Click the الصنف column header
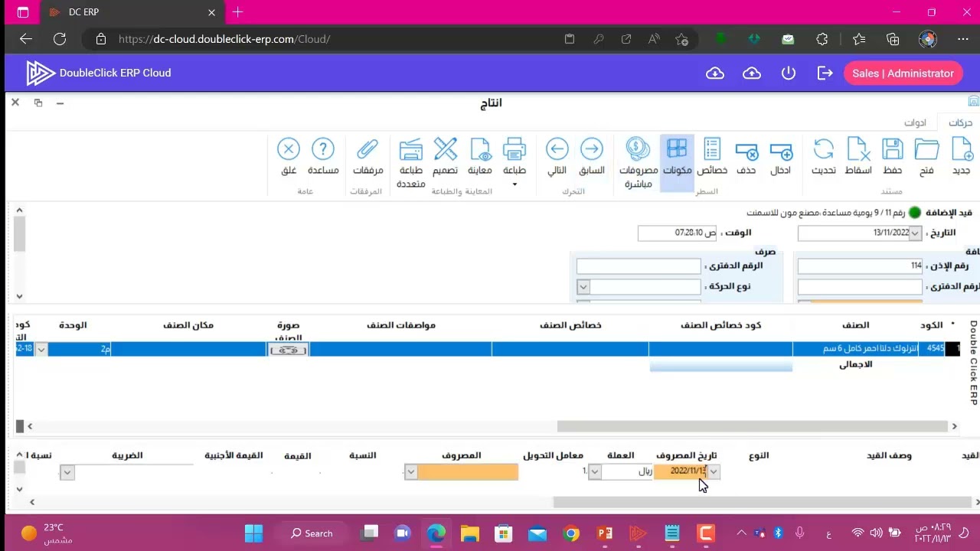The image size is (980, 551). 856,325
